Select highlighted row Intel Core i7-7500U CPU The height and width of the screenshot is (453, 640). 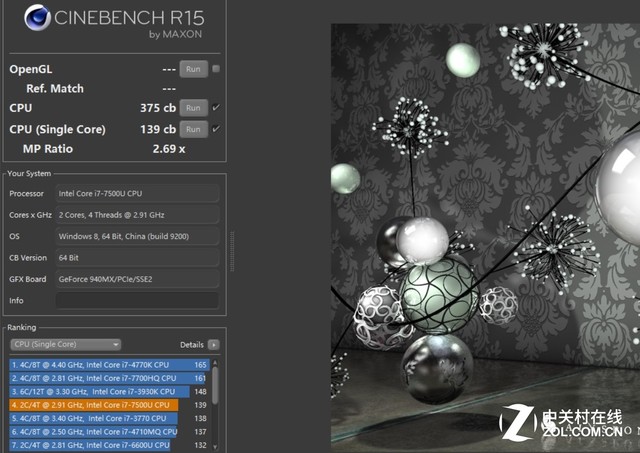pyautogui.click(x=109, y=405)
